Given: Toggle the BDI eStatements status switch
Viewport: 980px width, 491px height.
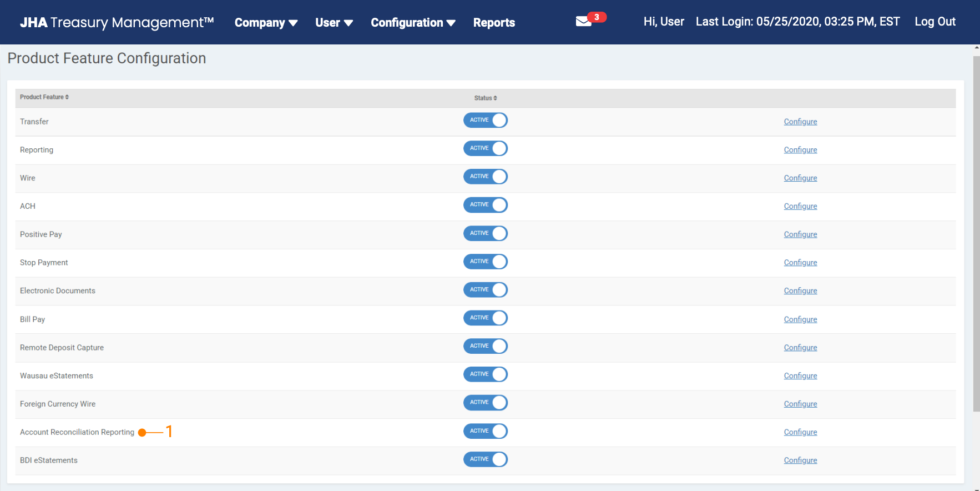Looking at the screenshot, I should coord(486,459).
